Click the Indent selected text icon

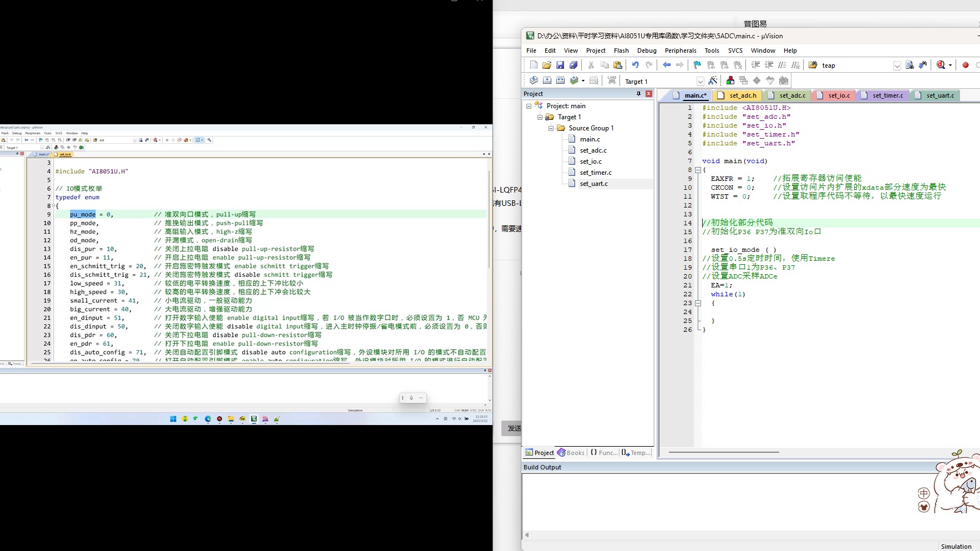click(755, 65)
